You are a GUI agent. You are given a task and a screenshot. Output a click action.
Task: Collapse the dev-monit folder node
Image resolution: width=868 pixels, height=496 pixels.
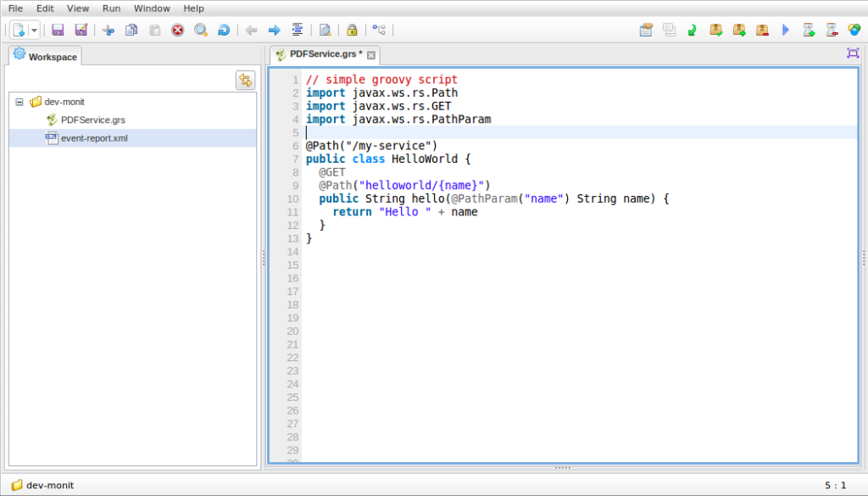pyautogui.click(x=19, y=102)
